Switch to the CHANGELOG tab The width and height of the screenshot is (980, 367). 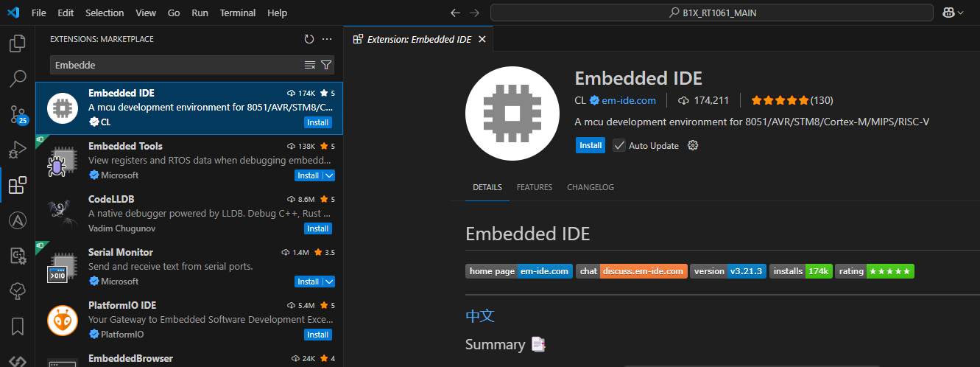coord(591,187)
